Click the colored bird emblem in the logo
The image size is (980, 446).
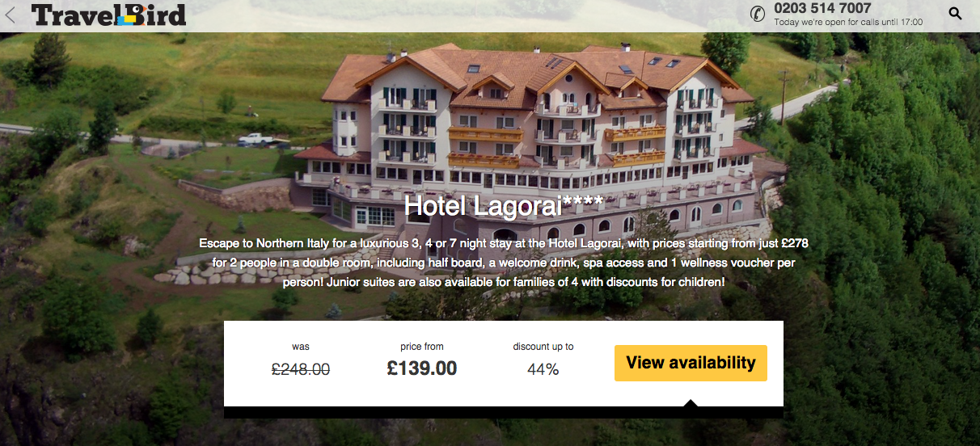point(125,15)
